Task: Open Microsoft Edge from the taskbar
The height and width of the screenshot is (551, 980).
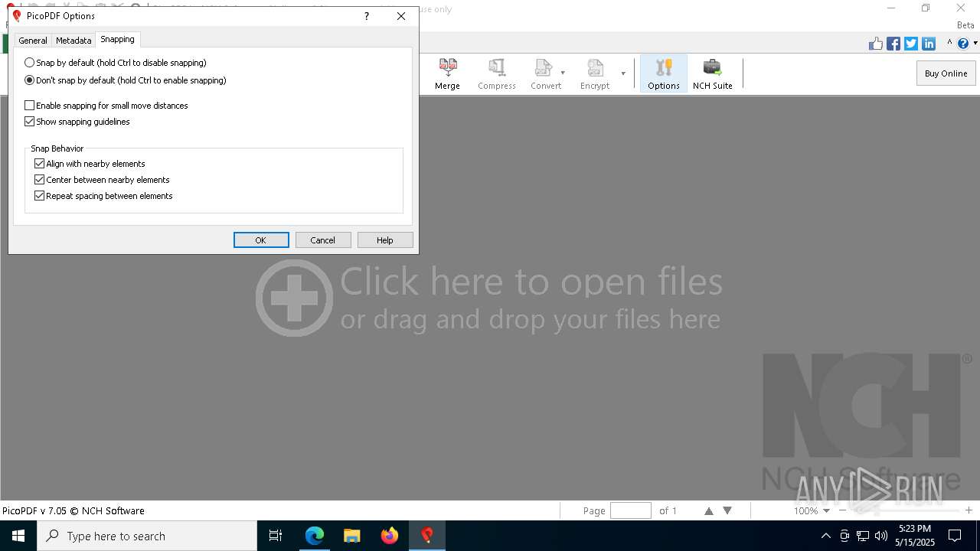Action: (315, 536)
